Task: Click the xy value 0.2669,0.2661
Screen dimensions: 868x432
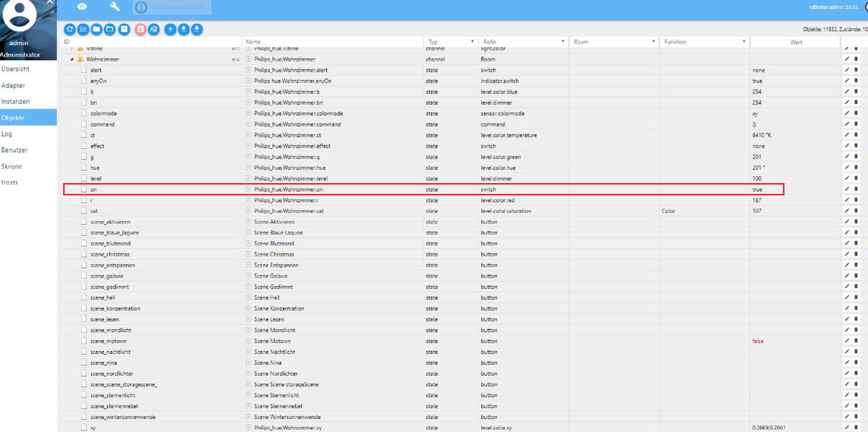Action: point(768,428)
